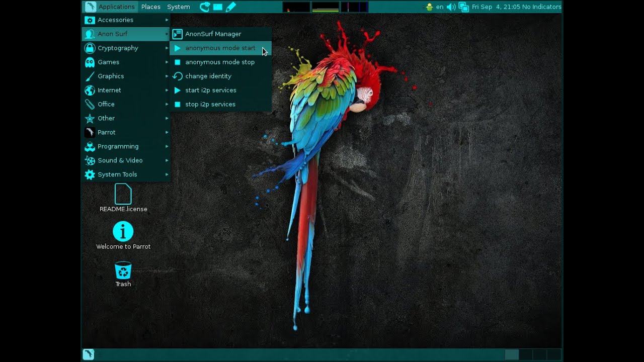
Task: Click the en keyboard layout indicator
Action: tap(440, 7)
